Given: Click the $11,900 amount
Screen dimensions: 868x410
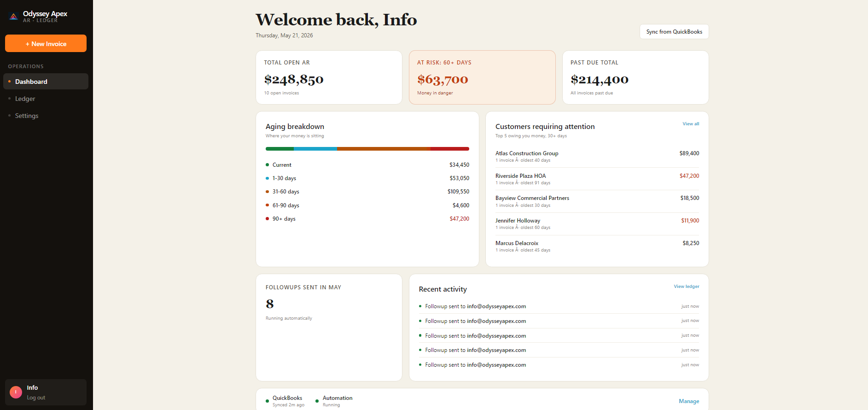Looking at the screenshot, I should pos(690,221).
